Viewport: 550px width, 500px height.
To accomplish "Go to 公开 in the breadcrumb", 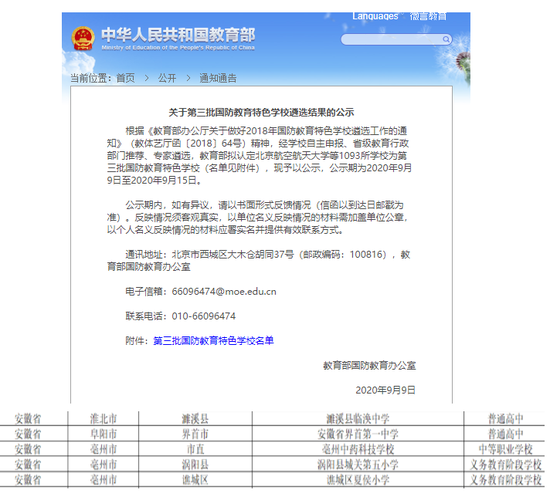I will (167, 78).
